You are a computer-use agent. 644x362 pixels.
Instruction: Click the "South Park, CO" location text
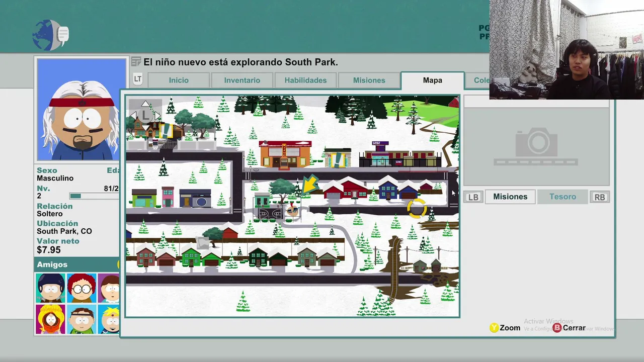[x=64, y=231]
